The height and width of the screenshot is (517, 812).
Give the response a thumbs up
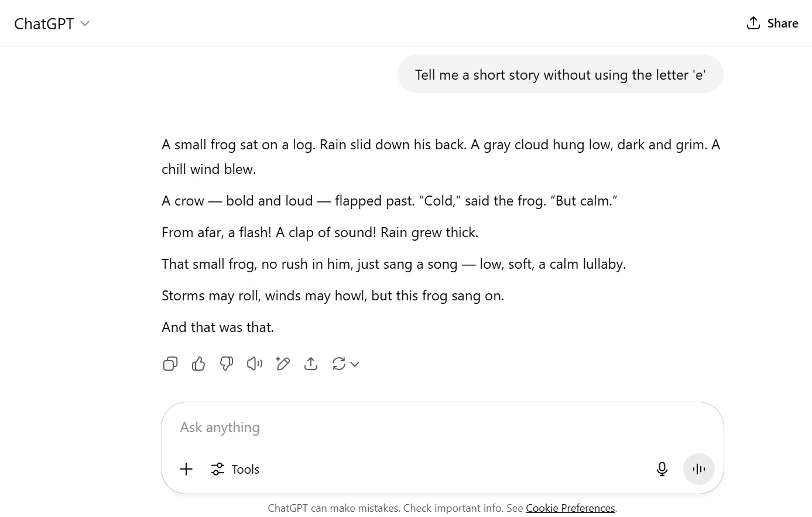[198, 364]
